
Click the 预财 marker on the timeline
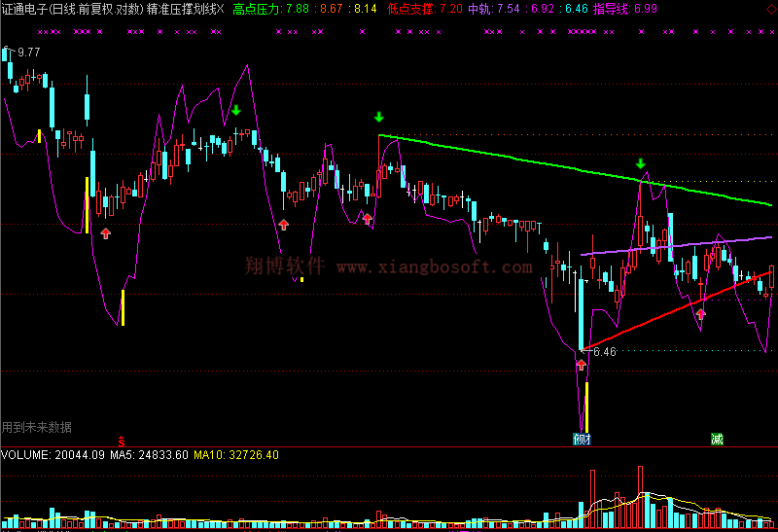coord(582,440)
